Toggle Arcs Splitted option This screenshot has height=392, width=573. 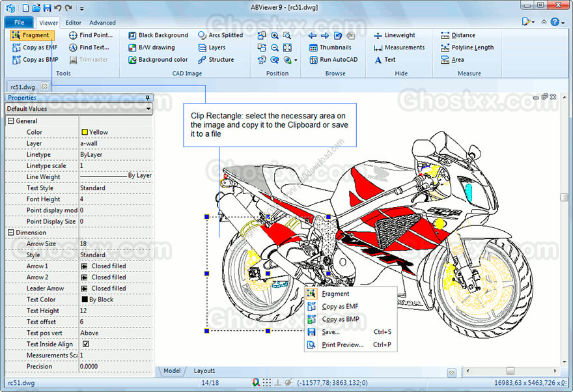pyautogui.click(x=220, y=35)
